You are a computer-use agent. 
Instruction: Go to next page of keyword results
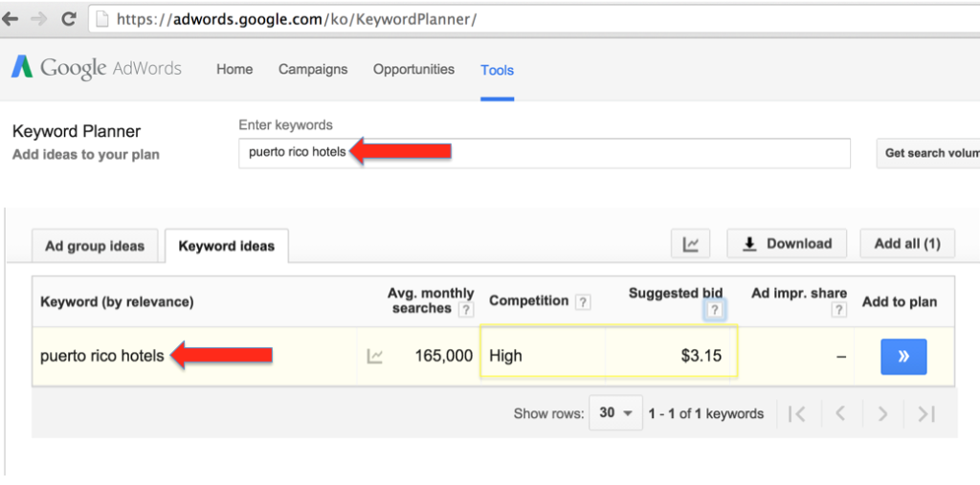(x=882, y=414)
